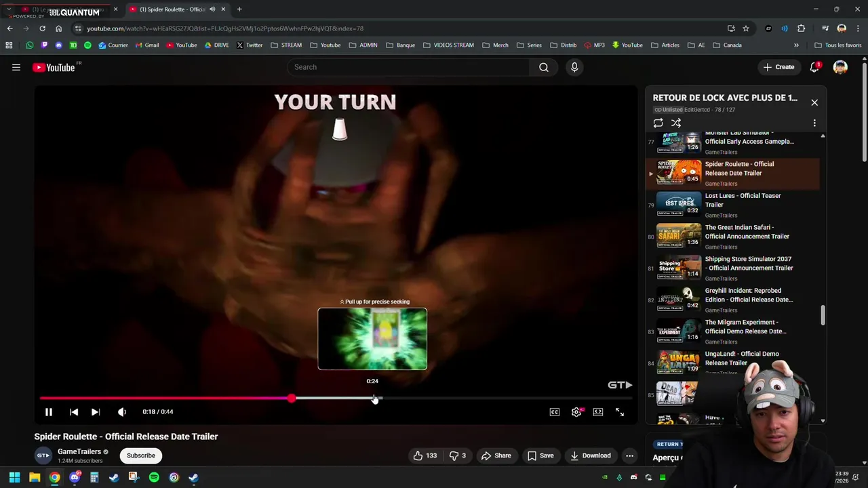Screen dimensions: 868x488
Task: Open a new browser tab
Action: coord(239,9)
